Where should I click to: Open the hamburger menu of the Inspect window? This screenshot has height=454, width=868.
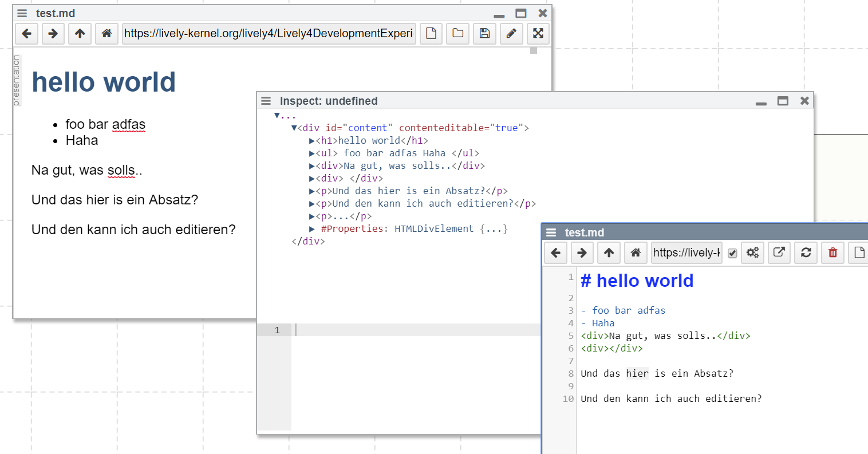266,101
